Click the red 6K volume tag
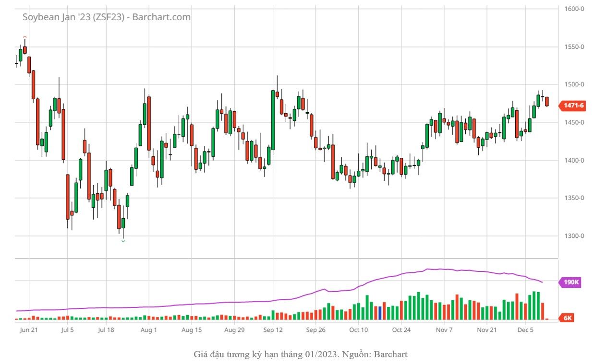Screen dimensions: 606x364 click(x=567, y=318)
